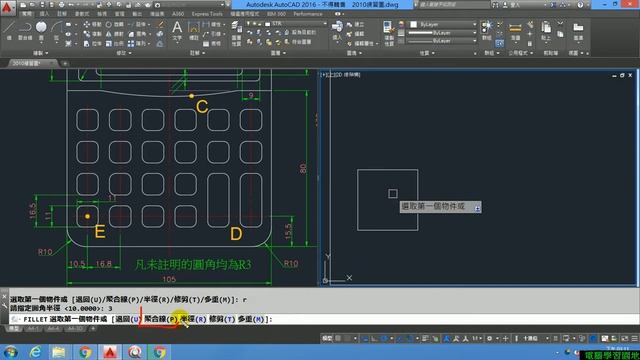This screenshot has height=360, width=640.
Task: Expand the 修改 (Modify) panel
Action: (124, 53)
